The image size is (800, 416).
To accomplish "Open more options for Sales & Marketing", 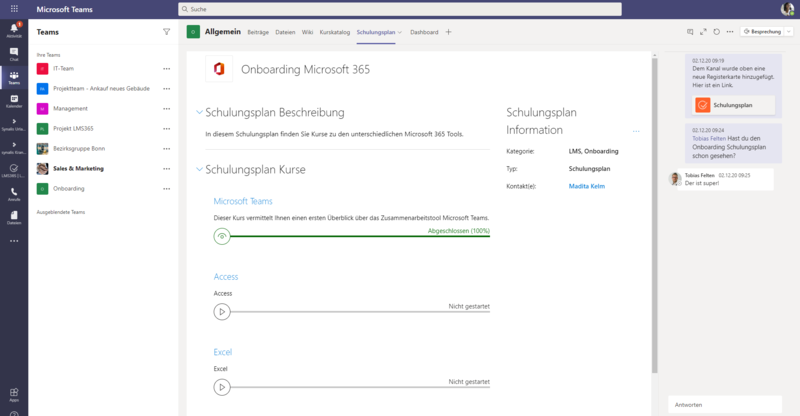I will [166, 168].
